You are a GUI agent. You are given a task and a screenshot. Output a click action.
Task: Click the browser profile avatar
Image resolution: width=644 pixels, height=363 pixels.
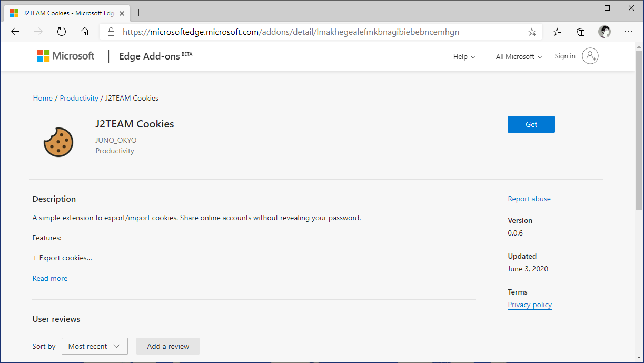pos(604,32)
